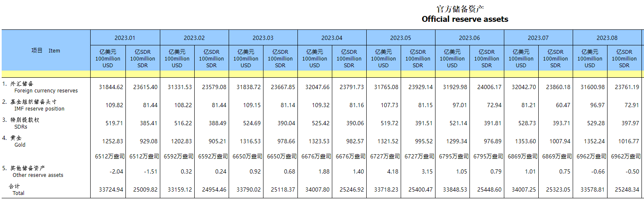Image resolution: width=644 pixels, height=200 pixels.
Task: Click the IMF reserve position row label
Action: [x=39, y=108]
